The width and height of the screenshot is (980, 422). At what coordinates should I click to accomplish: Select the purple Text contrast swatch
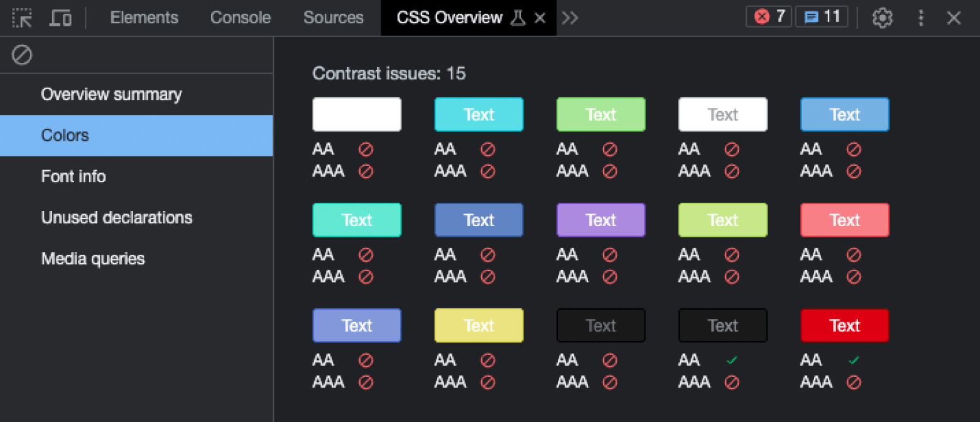pyautogui.click(x=601, y=220)
